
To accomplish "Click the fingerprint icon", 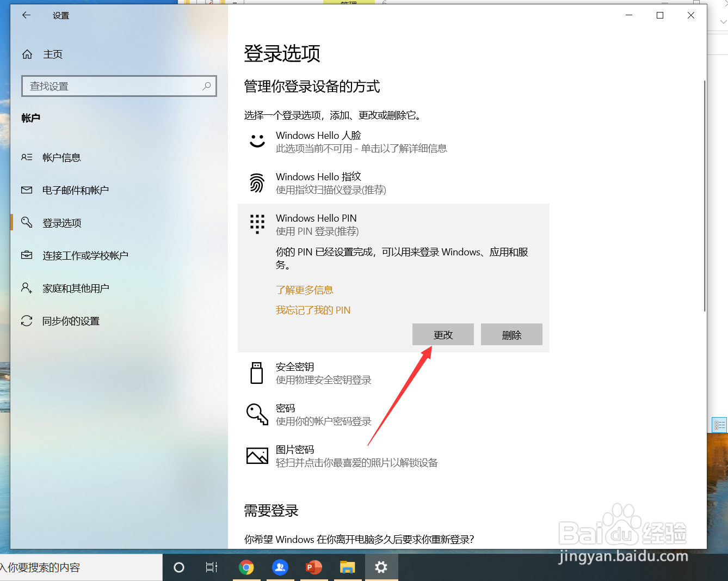I will [x=257, y=183].
